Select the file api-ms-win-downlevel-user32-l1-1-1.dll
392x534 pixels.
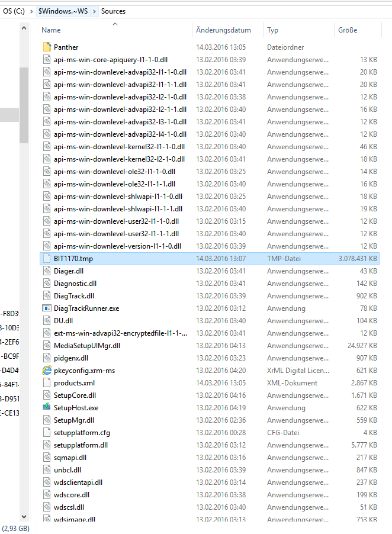point(117,234)
